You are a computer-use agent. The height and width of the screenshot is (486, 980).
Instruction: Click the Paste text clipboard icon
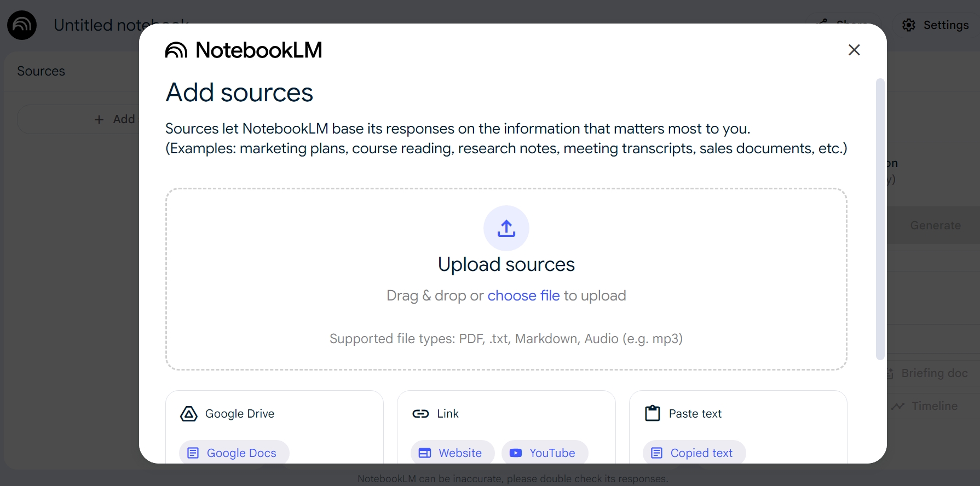point(653,413)
